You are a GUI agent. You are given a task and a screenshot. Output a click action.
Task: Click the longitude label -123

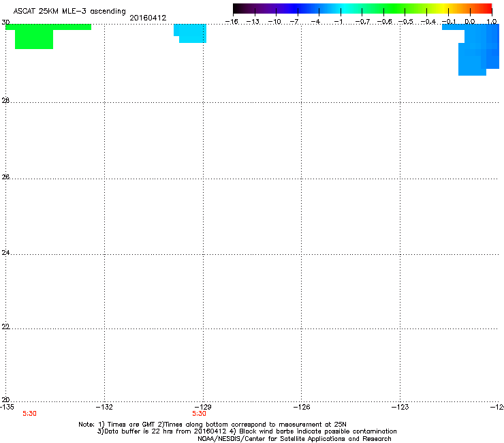click(x=400, y=407)
